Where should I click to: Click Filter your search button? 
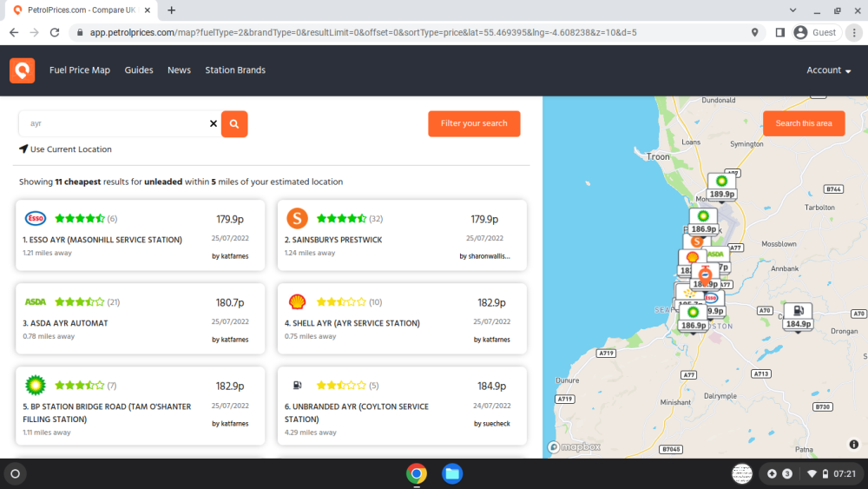point(474,123)
